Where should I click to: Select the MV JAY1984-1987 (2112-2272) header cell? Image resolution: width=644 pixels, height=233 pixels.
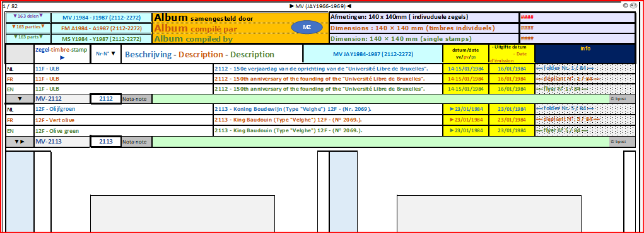click(373, 54)
